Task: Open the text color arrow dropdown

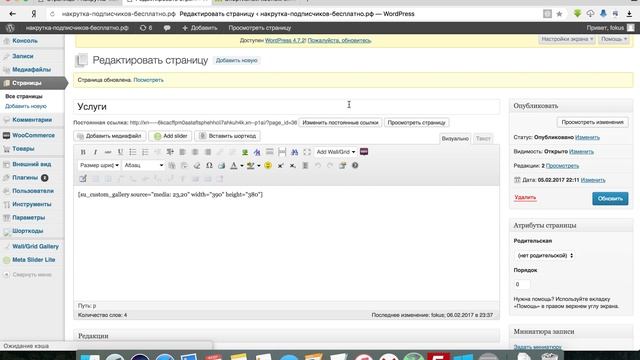Action: pyautogui.click(x=242, y=165)
